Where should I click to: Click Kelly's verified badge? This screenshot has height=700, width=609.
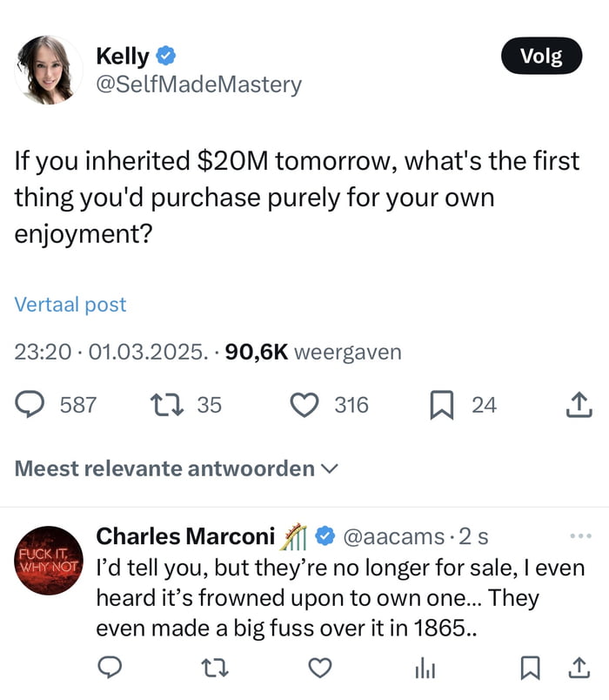pyautogui.click(x=165, y=56)
